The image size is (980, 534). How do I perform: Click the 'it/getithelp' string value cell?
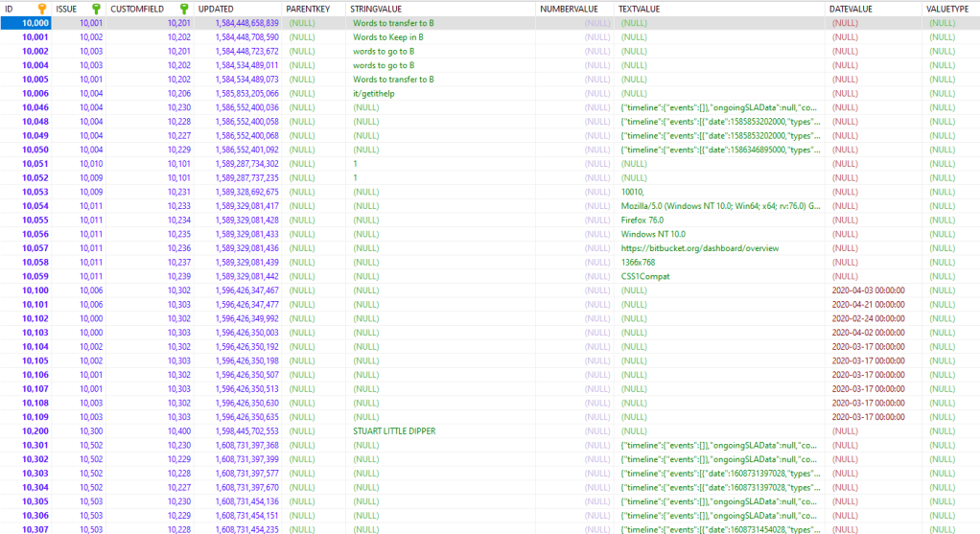point(374,93)
